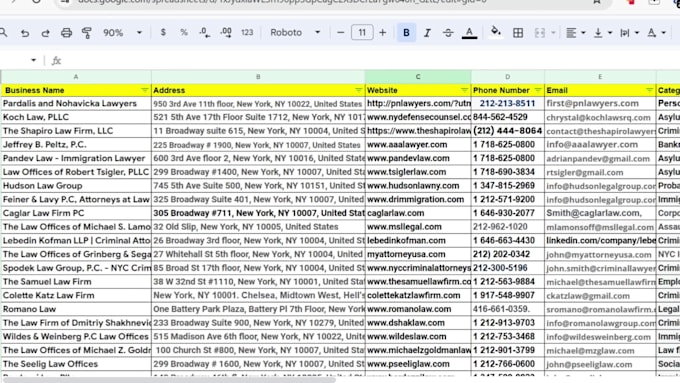Click the Redo icon
The width and height of the screenshot is (680, 383).
click(45, 33)
